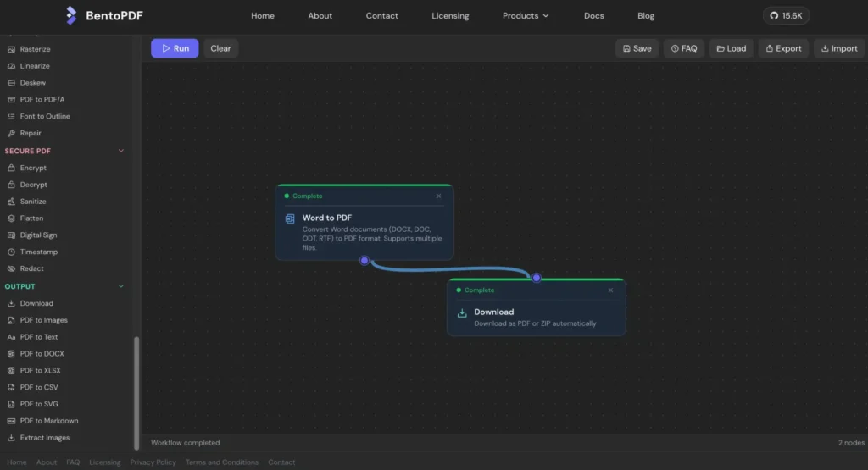868x470 pixels.
Task: Click the PDF to Text Aa icon
Action: [x=11, y=337]
